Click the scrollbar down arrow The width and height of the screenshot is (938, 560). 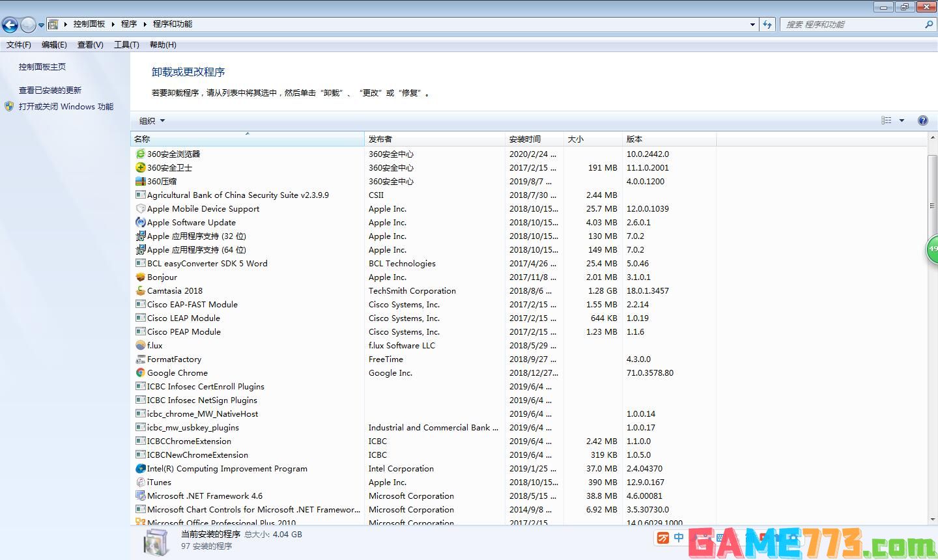point(932,520)
